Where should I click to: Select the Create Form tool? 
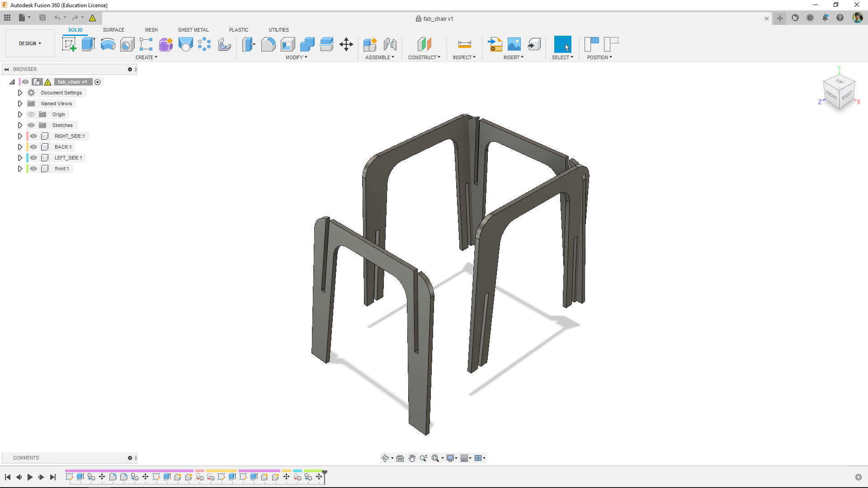coord(166,44)
